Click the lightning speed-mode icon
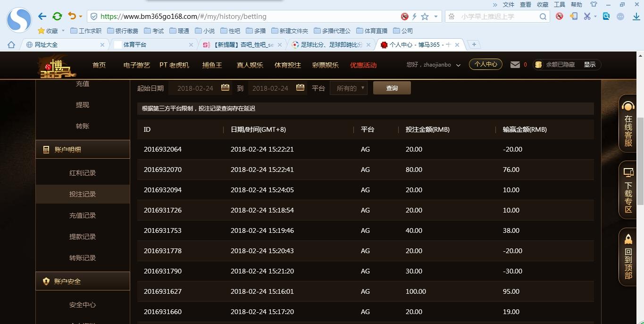644x324 pixels. coord(414,17)
